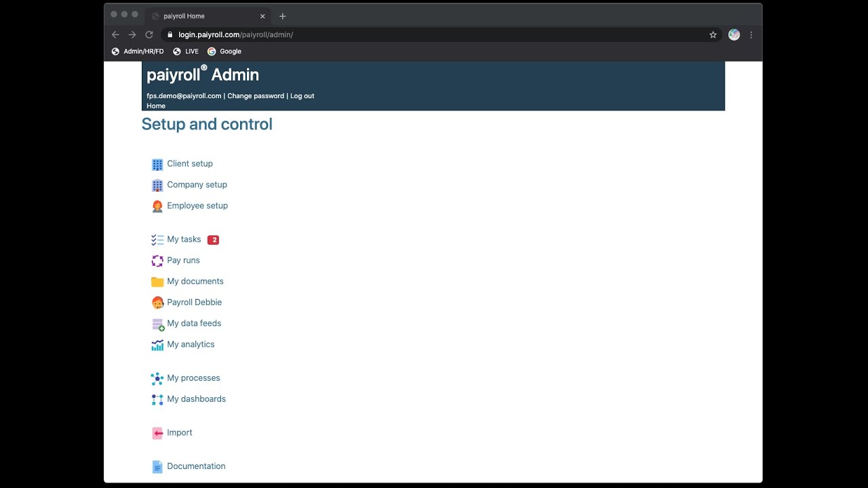Click the red 2 tasks badge
Image resolution: width=868 pixels, height=488 pixels.
[213, 240]
